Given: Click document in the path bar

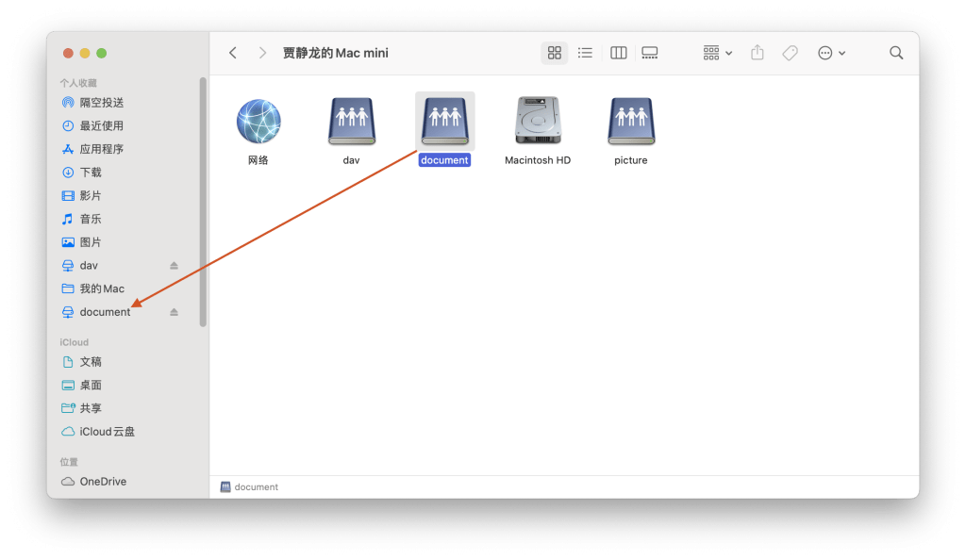Looking at the screenshot, I should (249, 487).
